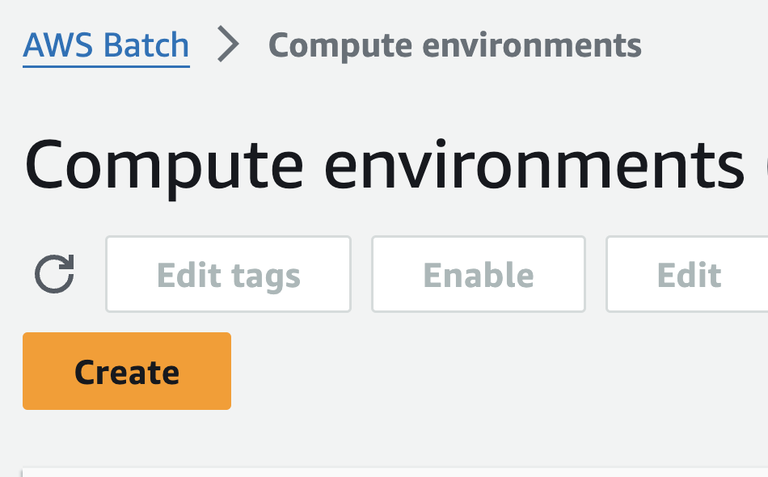The image size is (768, 477).
Task: Reload the compute environments list
Action: tap(54, 274)
